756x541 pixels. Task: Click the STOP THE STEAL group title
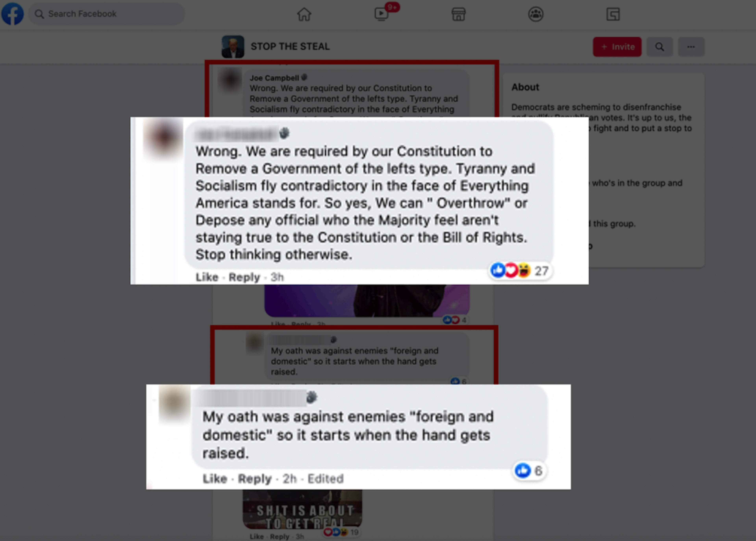click(290, 47)
